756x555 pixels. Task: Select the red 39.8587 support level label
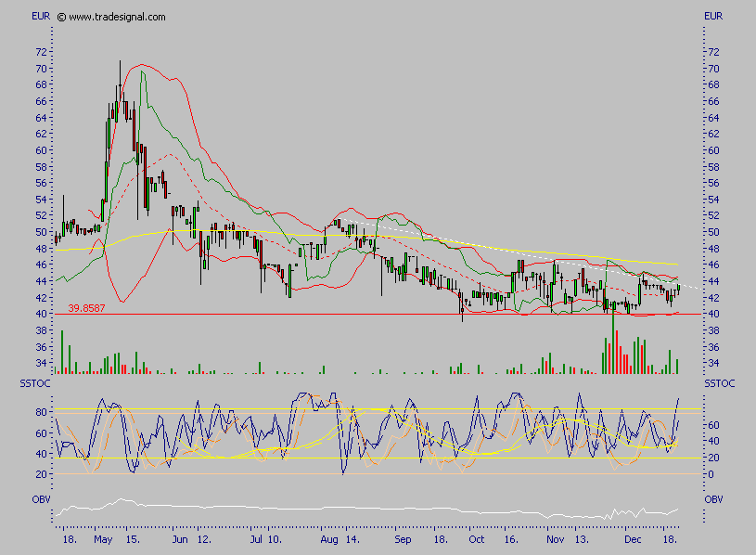[86, 308]
